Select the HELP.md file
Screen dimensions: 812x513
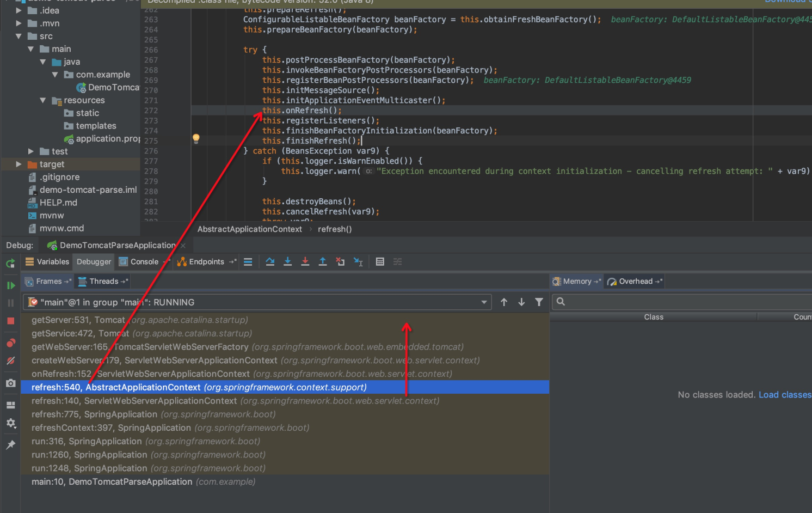[52, 203]
